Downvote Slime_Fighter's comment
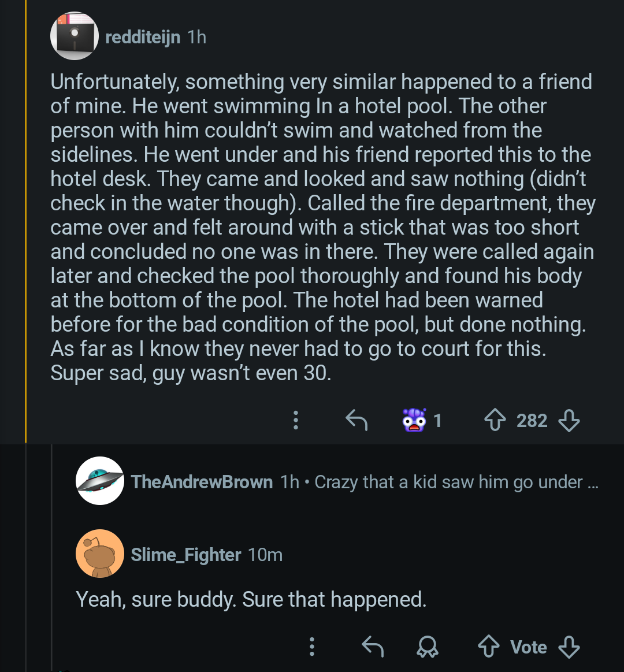The width and height of the screenshot is (624, 672). click(x=569, y=647)
